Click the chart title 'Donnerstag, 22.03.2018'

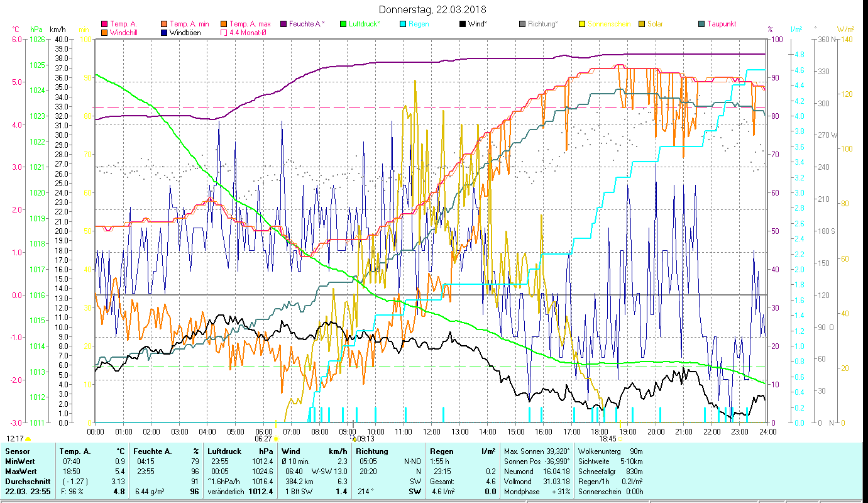coord(433,9)
